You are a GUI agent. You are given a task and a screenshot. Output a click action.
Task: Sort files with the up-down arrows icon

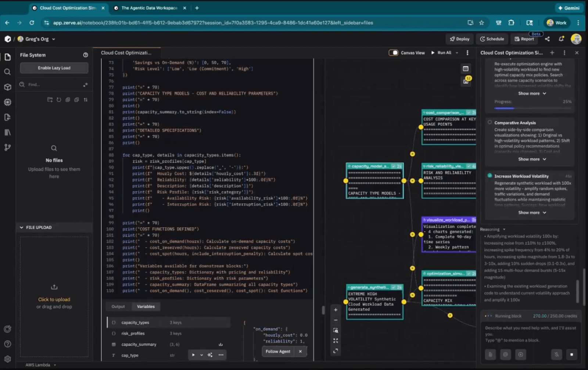pyautogui.click(x=86, y=100)
